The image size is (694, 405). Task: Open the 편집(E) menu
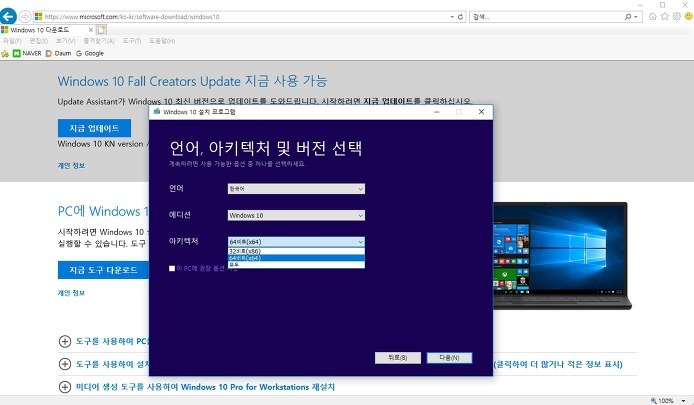tap(39, 41)
